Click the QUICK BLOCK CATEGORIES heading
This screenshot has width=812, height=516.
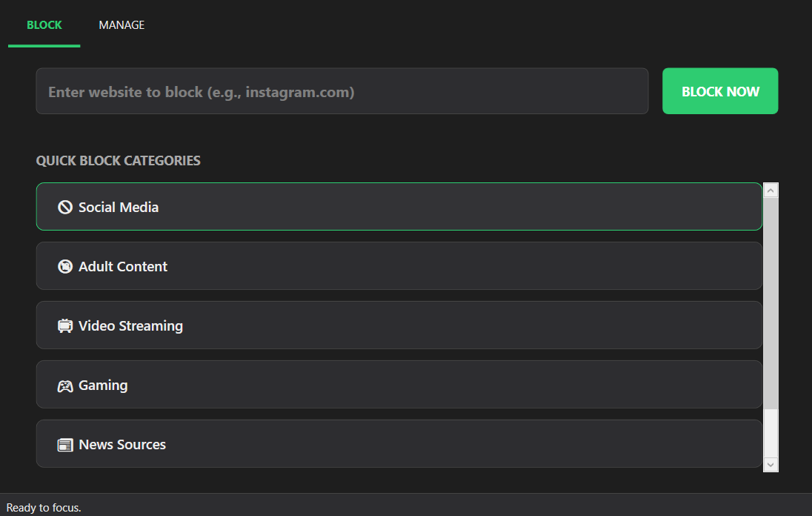click(x=119, y=161)
